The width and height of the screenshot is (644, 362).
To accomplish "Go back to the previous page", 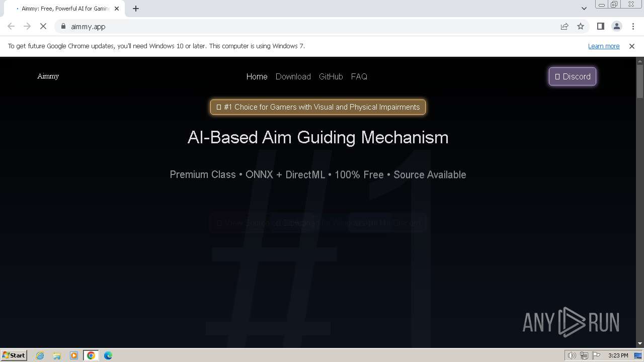I will 11,26.
